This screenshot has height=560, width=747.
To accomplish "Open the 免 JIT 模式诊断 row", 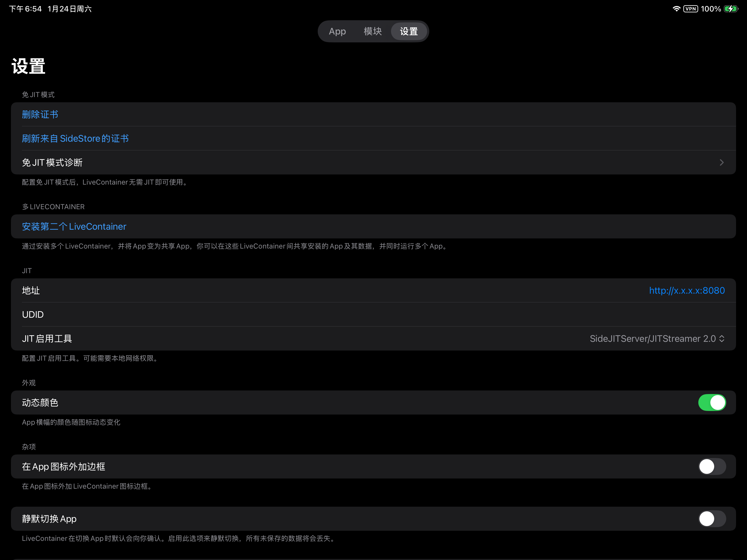I will (x=52, y=162).
